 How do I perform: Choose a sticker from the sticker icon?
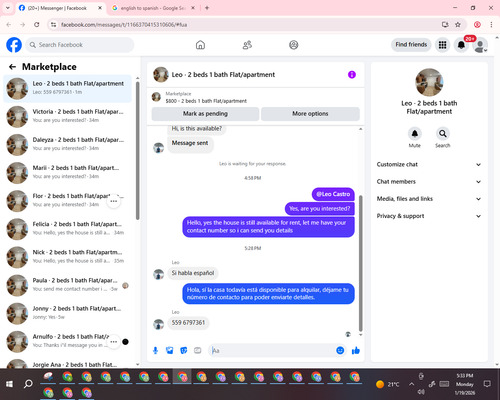pos(184,351)
